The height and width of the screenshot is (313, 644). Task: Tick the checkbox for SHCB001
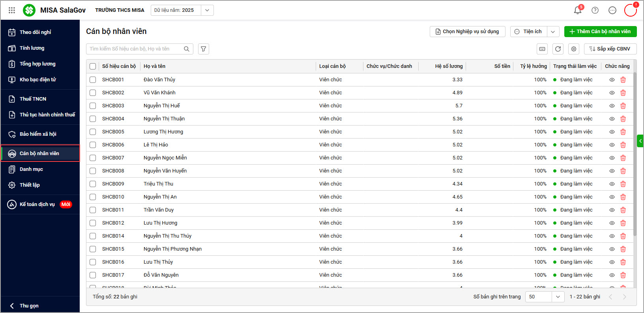tap(93, 80)
